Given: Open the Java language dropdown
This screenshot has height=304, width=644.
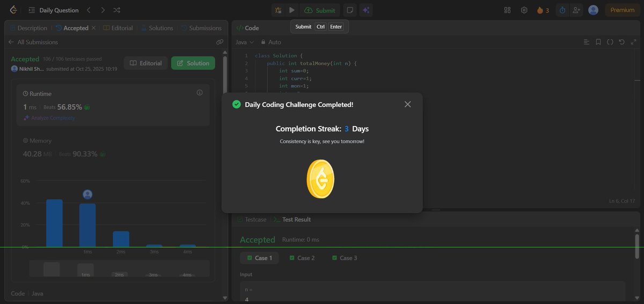Looking at the screenshot, I should [245, 42].
